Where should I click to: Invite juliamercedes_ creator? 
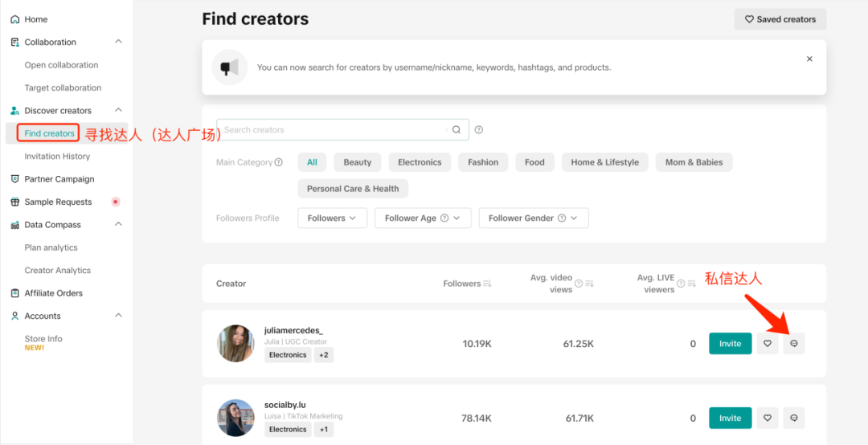(730, 344)
